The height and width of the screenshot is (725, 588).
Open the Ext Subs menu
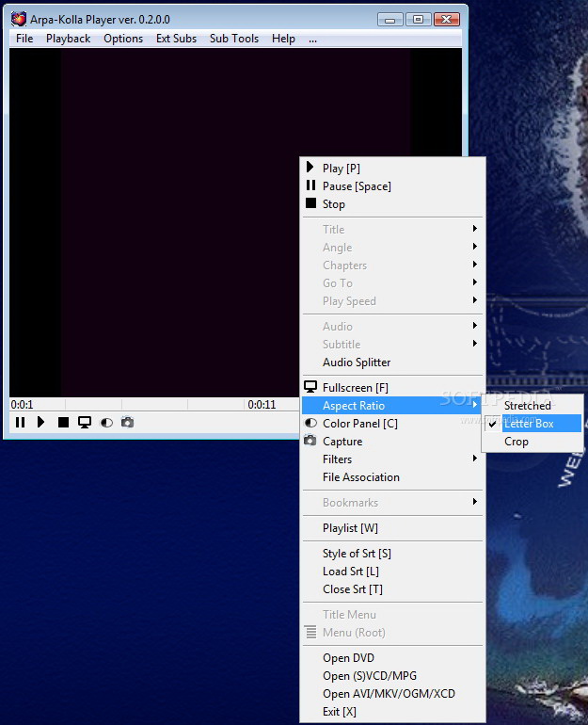pos(177,39)
